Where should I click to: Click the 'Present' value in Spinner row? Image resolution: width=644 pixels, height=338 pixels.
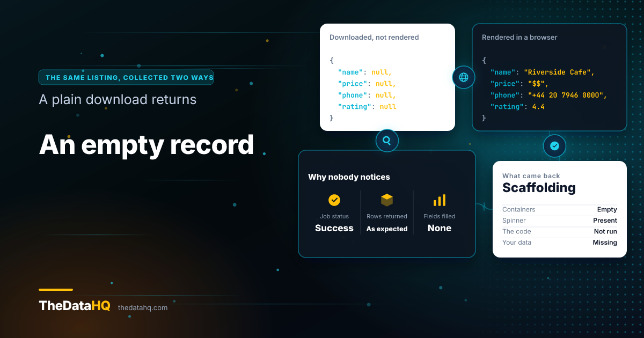point(605,221)
